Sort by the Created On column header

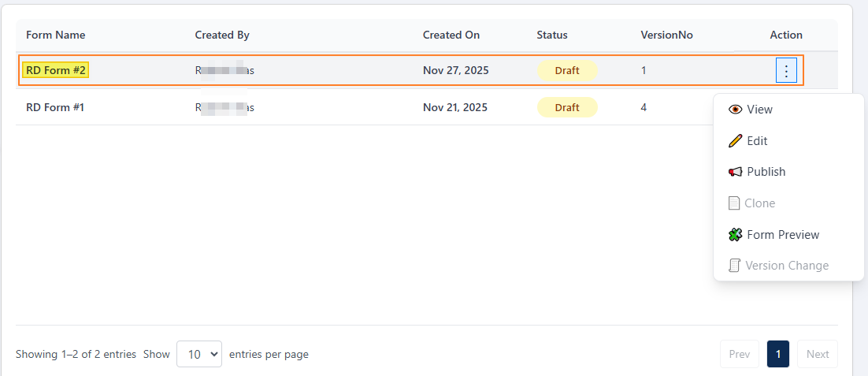451,35
